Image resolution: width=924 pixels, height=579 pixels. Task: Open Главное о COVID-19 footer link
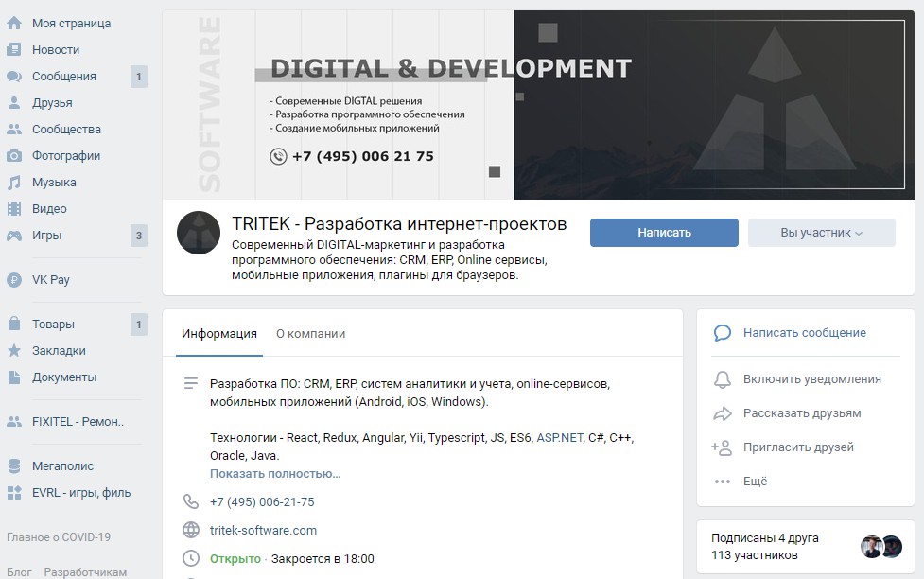coord(59,537)
